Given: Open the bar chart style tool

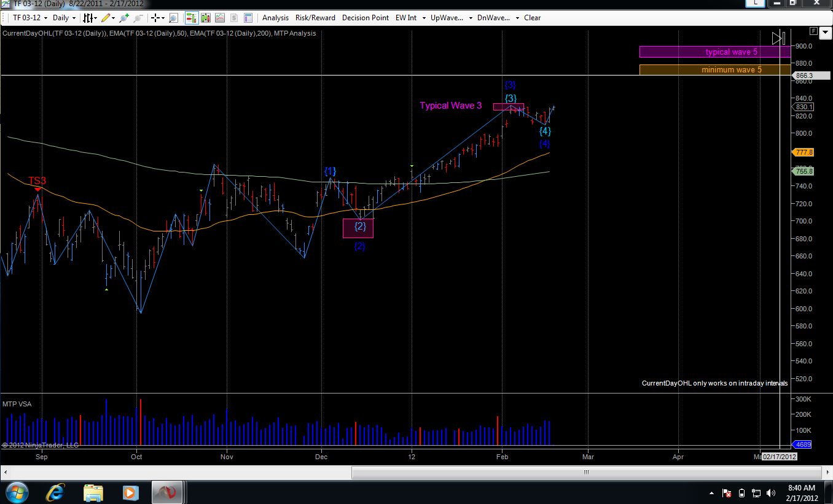Looking at the screenshot, I should 89,18.
